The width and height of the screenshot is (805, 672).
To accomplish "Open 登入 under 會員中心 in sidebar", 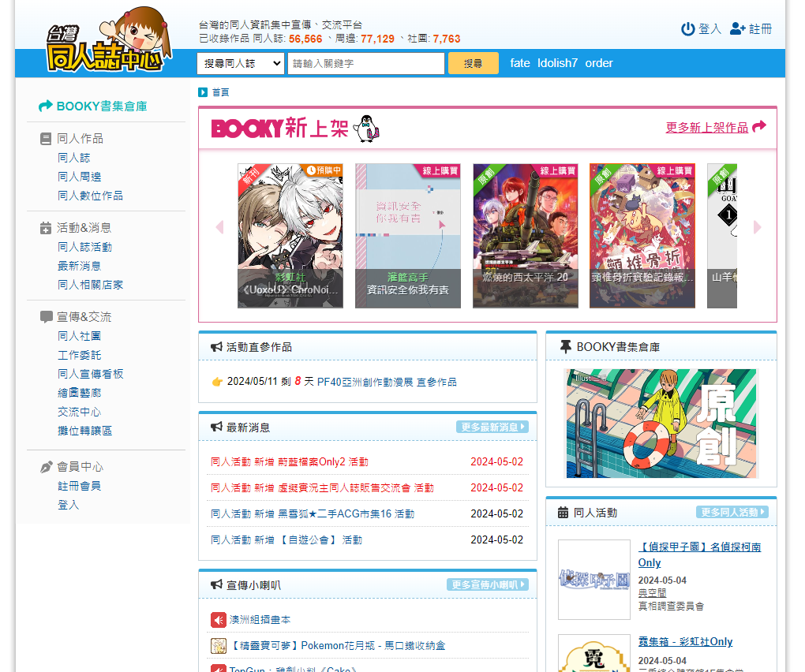I will tap(69, 506).
